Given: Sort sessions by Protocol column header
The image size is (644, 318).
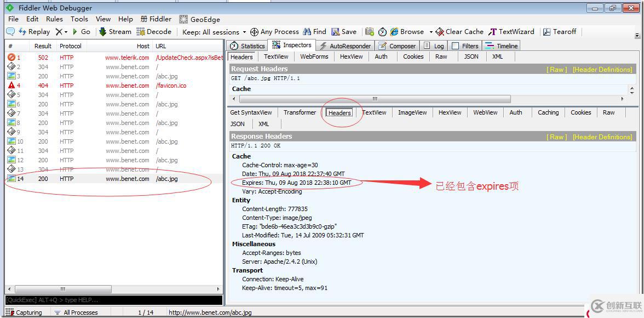Looking at the screenshot, I should click(71, 46).
